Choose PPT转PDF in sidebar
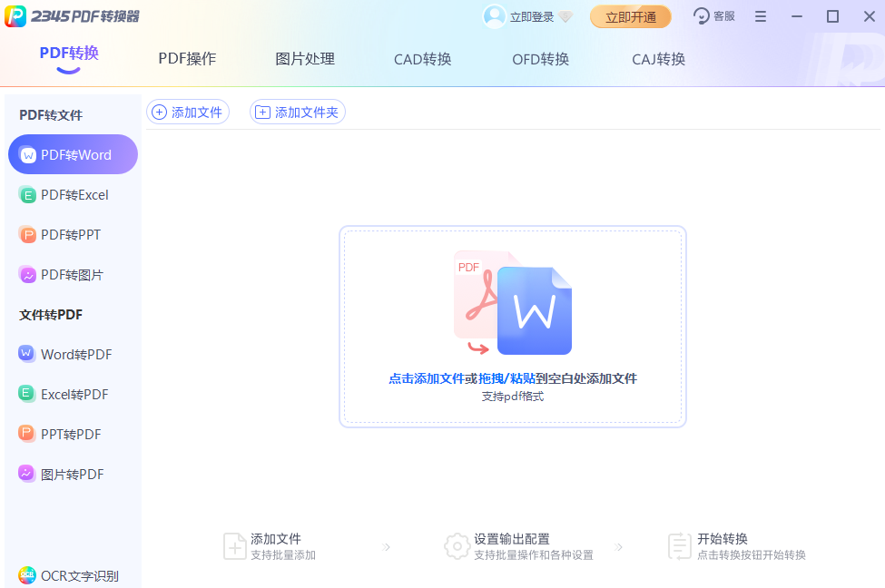885x588 pixels. [72, 435]
